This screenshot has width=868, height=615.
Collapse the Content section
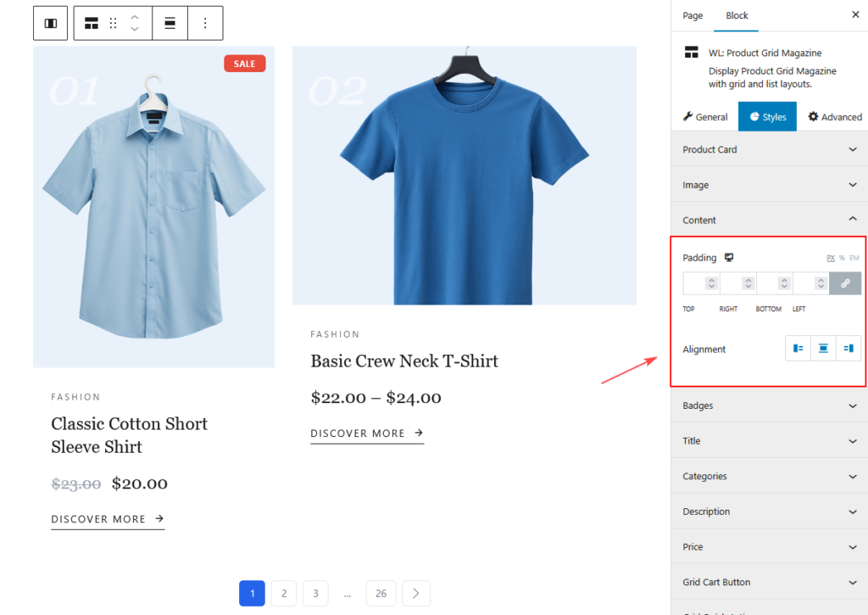[x=769, y=220]
